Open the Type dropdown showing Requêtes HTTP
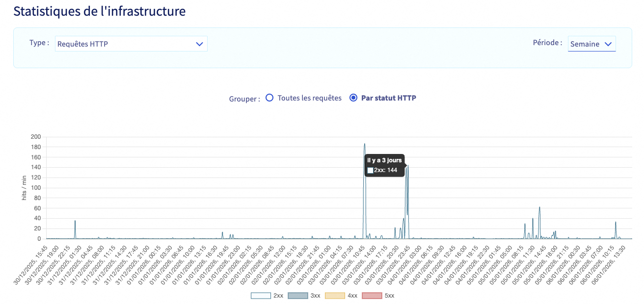Viewport: 644px width, 304px height. point(131,44)
